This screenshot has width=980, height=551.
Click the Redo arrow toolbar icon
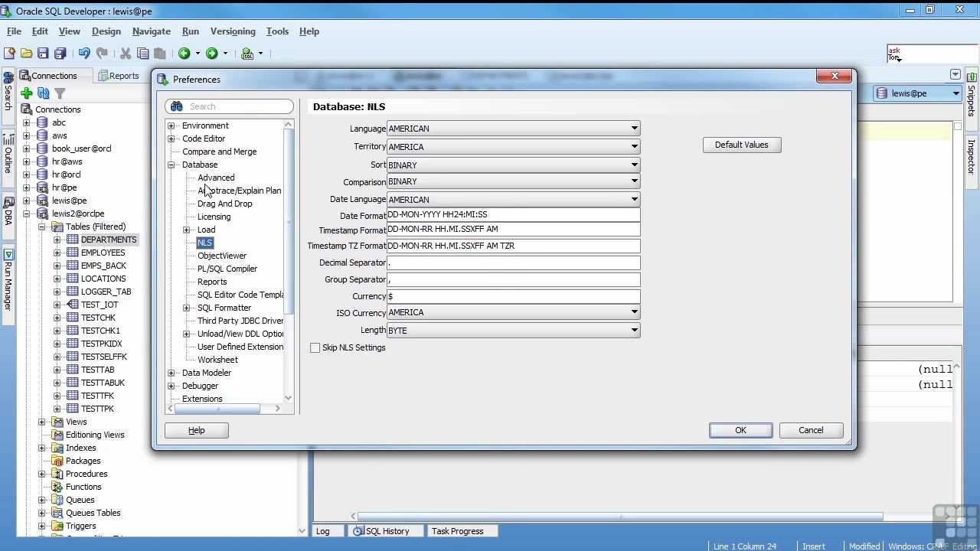102,54
